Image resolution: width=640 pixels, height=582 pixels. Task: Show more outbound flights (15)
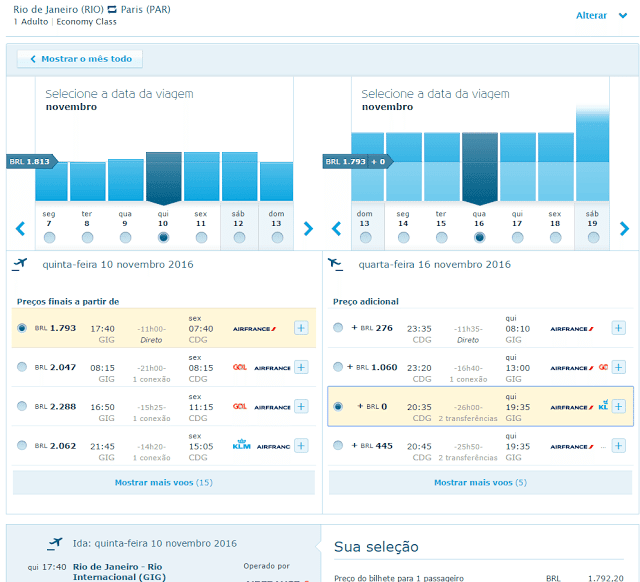[164, 482]
